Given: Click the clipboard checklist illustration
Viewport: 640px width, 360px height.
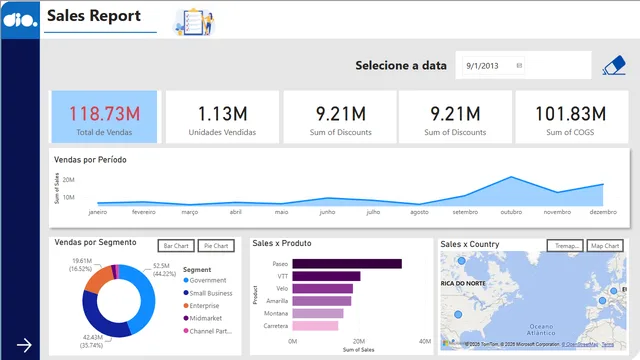Looking at the screenshot, I should click(195, 22).
